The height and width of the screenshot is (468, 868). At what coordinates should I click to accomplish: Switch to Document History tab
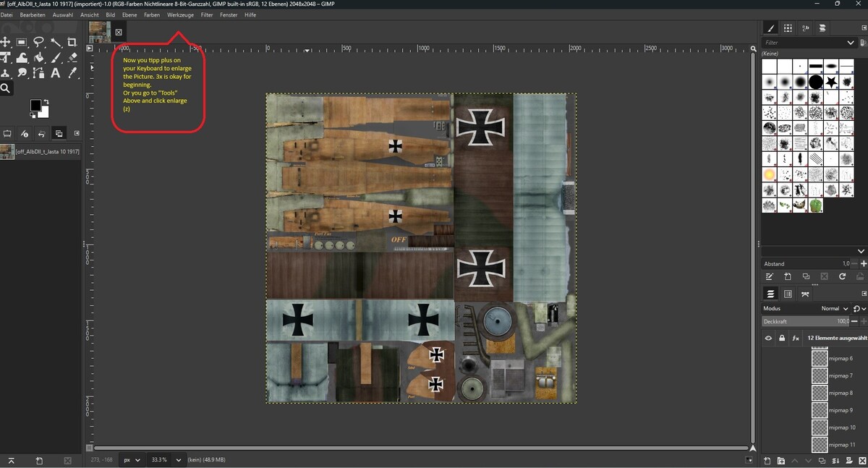822,28
